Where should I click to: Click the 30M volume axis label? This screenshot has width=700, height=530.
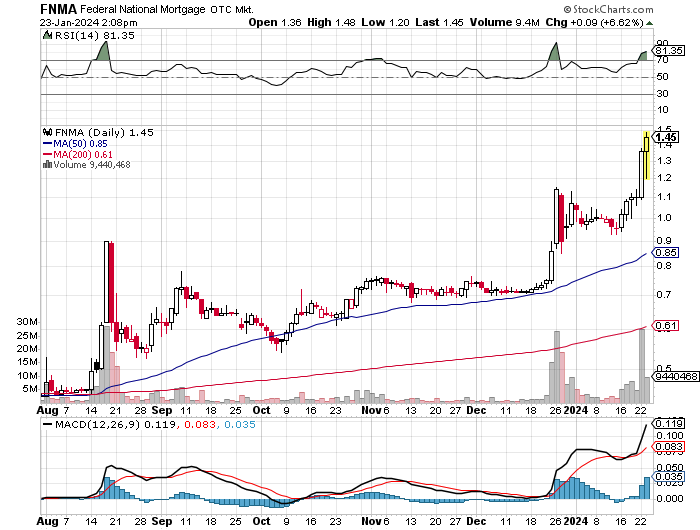tap(27, 322)
